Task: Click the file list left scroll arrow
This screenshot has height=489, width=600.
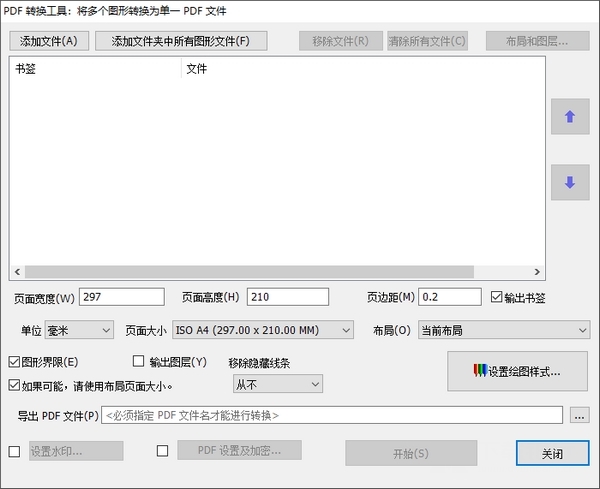Action: [17, 272]
